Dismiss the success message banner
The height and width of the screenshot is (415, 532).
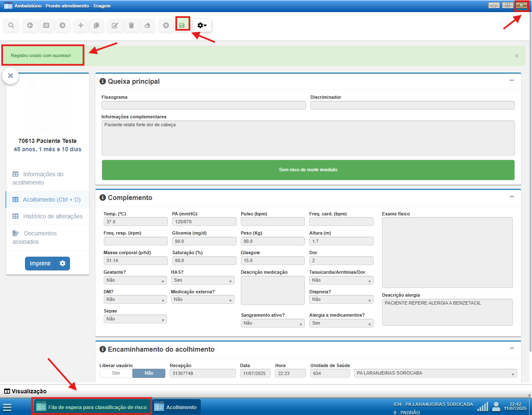(x=517, y=56)
